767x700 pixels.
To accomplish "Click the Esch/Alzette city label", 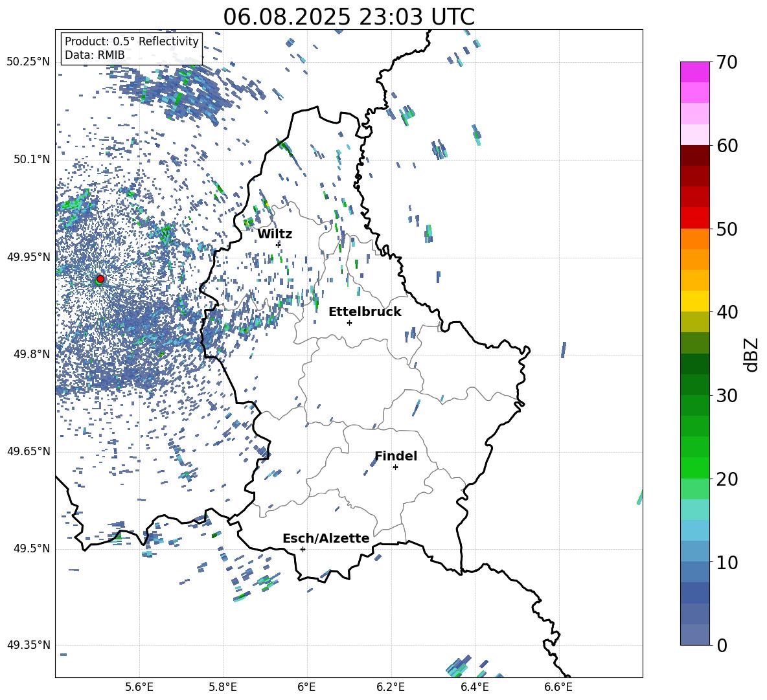I will [326, 538].
